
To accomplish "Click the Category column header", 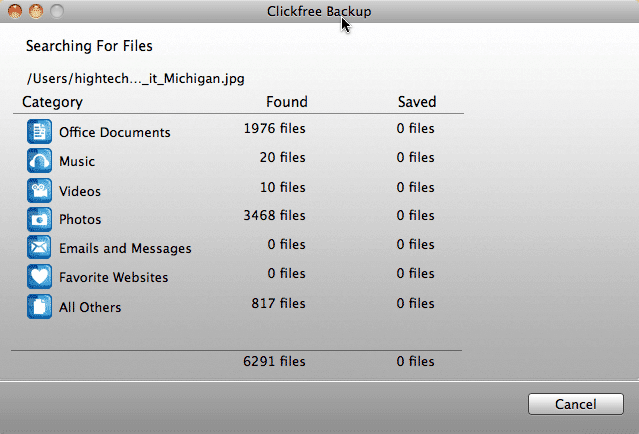I will (x=52, y=102).
